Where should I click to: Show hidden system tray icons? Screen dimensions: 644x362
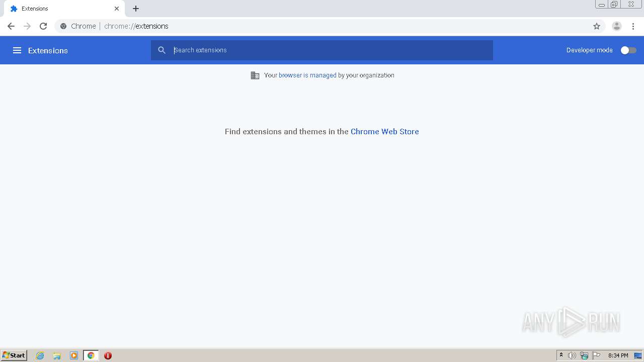(561, 355)
